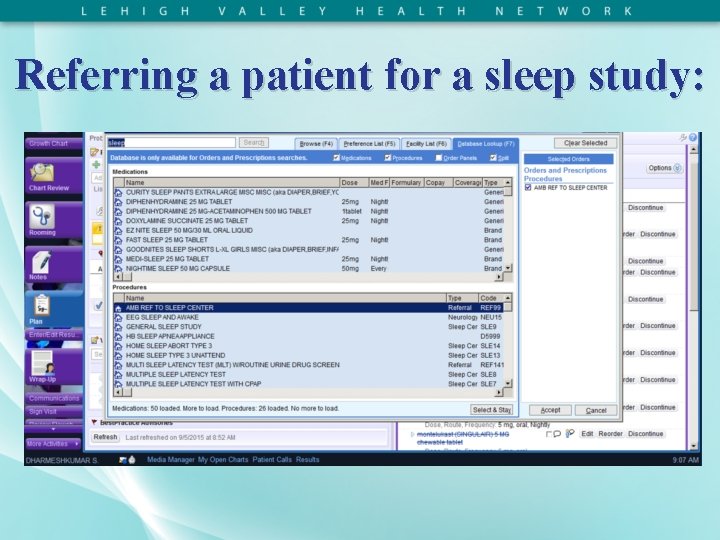Click down arrow of Procedures list scrollbar
720x540 pixels.
click(508, 383)
